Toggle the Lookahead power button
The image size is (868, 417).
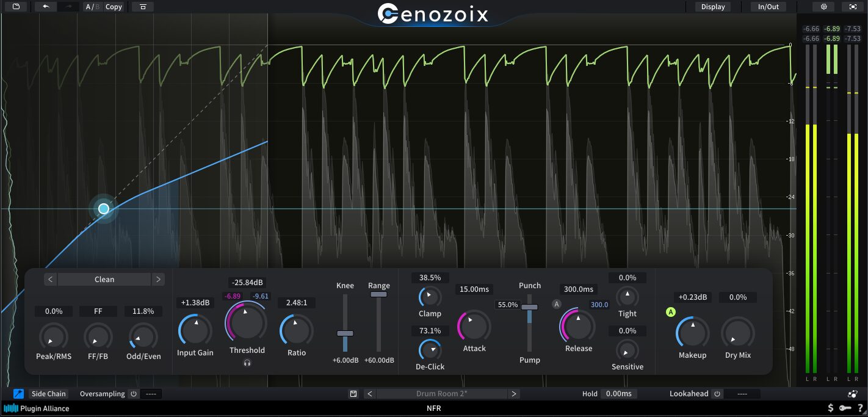coord(717,394)
